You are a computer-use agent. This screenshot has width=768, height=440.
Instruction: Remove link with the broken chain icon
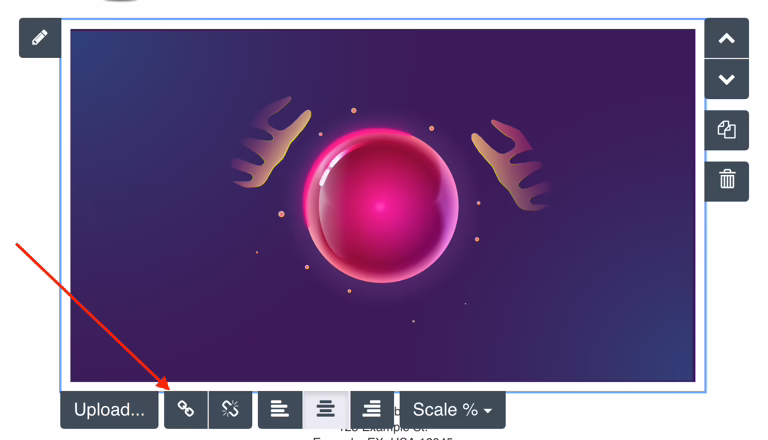pyautogui.click(x=230, y=410)
